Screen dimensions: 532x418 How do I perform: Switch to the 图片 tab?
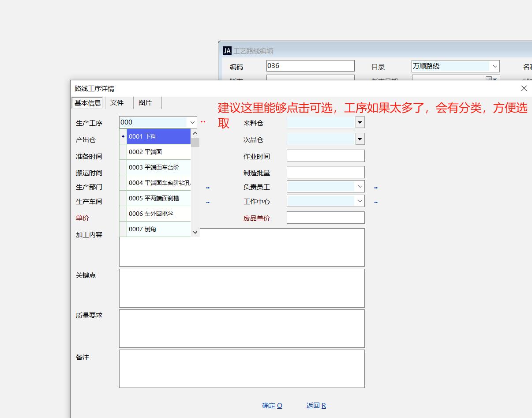(145, 102)
